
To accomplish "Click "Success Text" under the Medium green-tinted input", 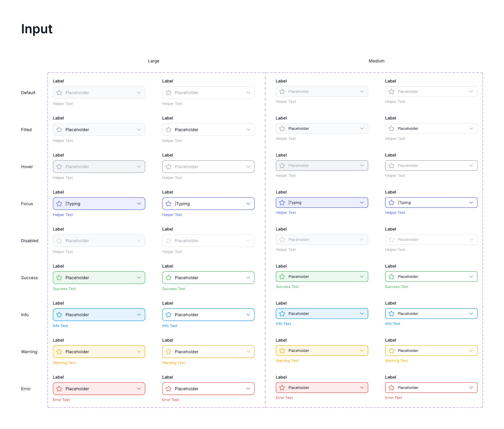I will [x=287, y=287].
